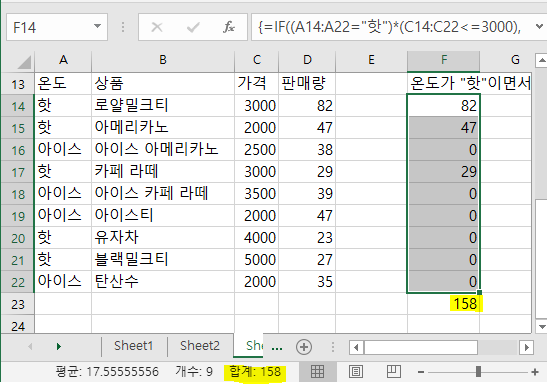
Task: Click vertical scrollbar down arrow
Action: pyautogui.click(x=541, y=326)
